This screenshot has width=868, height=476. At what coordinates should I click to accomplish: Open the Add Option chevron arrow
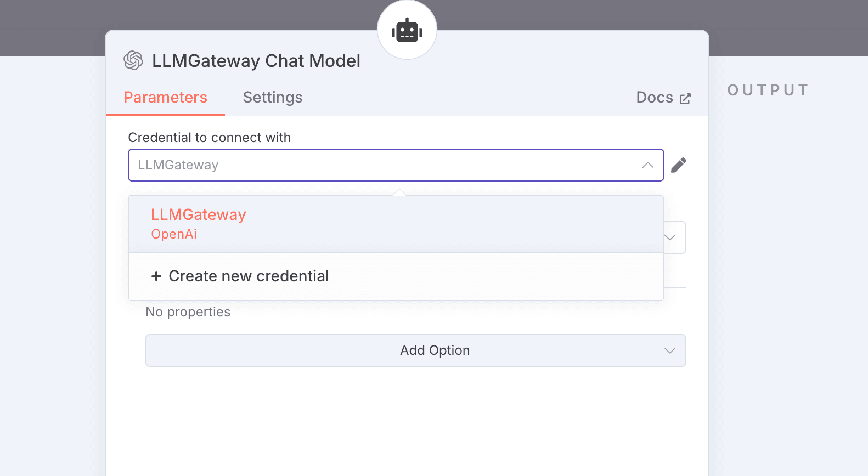click(669, 350)
